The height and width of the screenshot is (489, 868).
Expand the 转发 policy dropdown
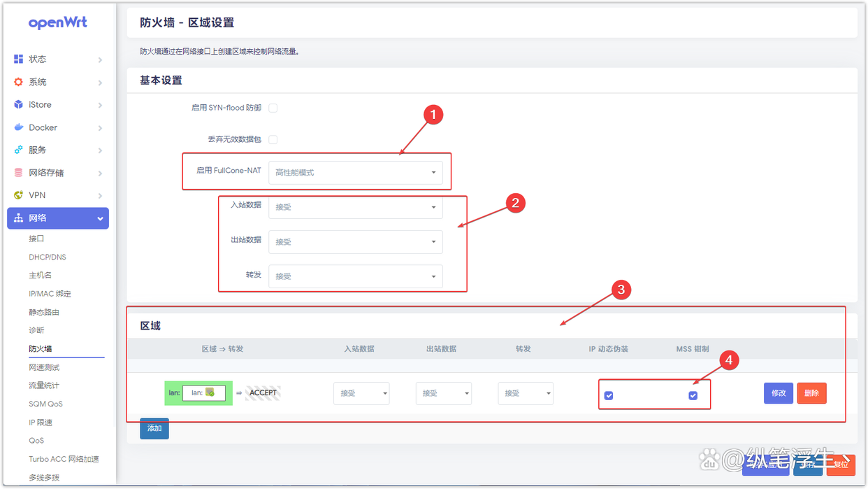[355, 276]
